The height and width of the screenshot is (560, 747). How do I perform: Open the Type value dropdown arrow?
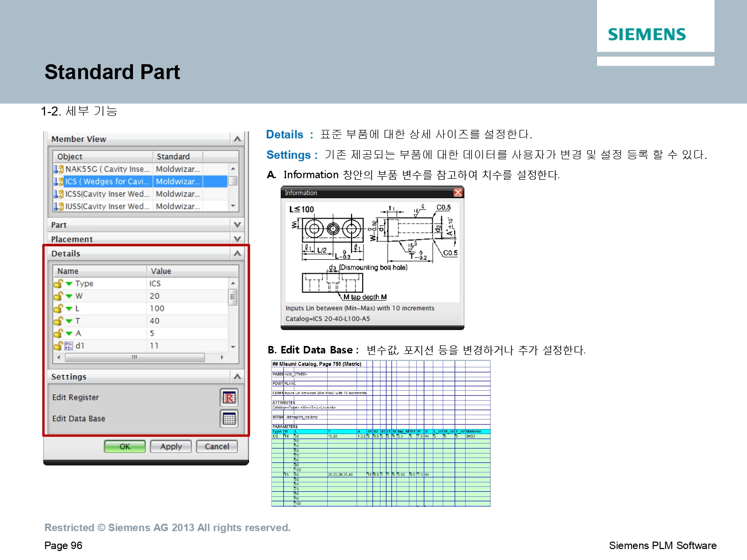tap(69, 284)
